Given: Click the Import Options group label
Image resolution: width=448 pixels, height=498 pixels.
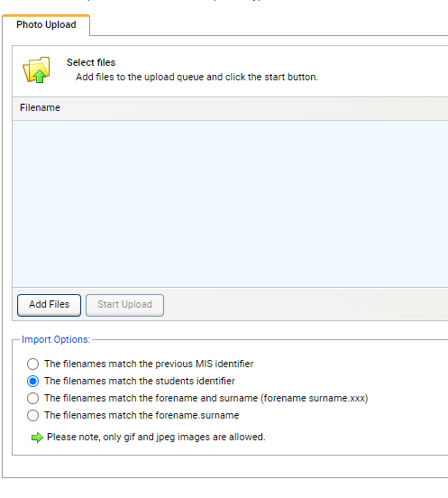Looking at the screenshot, I should (56, 339).
